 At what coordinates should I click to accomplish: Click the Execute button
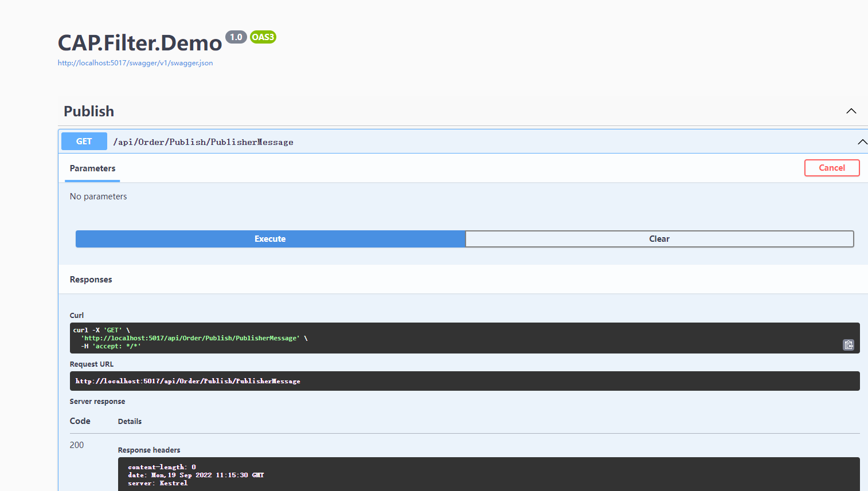[270, 239]
